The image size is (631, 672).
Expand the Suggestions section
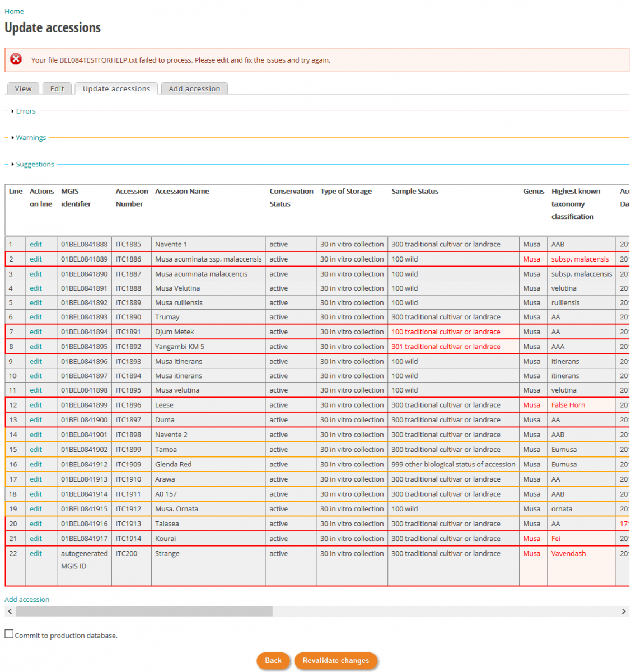[35, 165]
